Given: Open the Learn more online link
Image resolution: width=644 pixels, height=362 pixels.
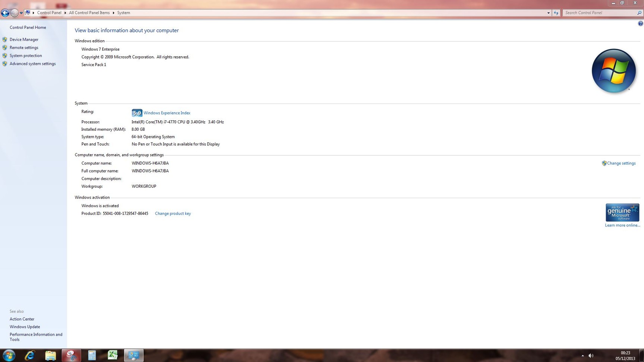Looking at the screenshot, I should point(622,225).
